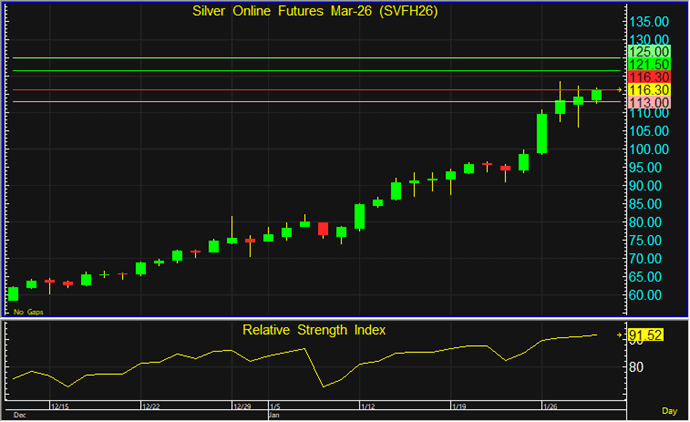Select the yellow 116.30 last price tag
690x422 pixels.
[649, 90]
